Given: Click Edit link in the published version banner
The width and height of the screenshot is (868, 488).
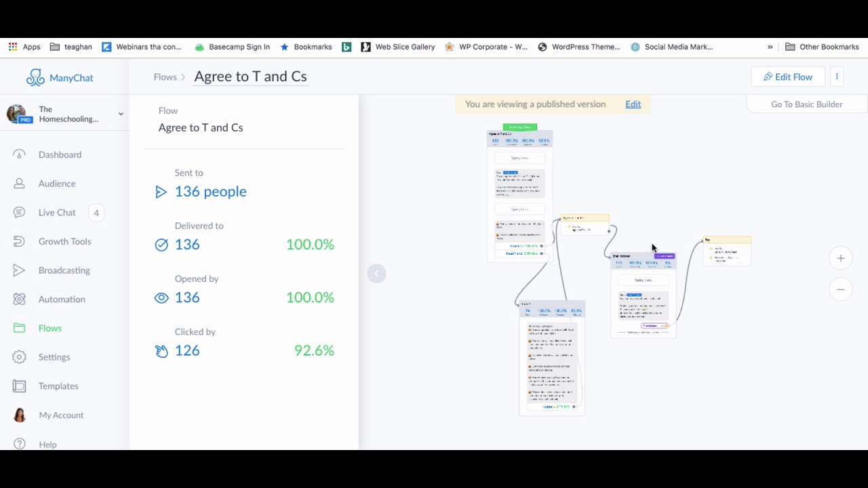Looking at the screenshot, I should tap(633, 104).
